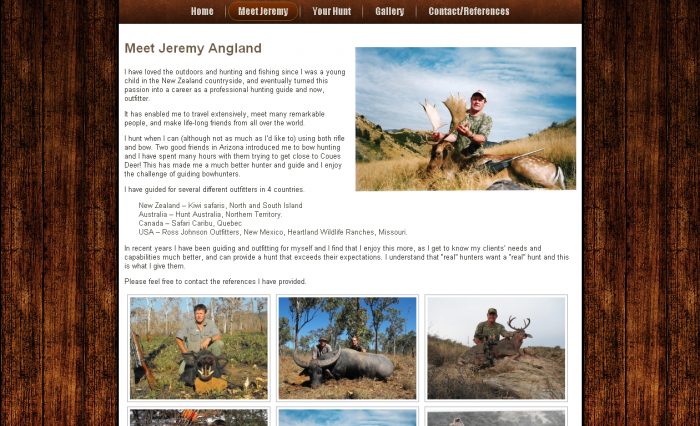Click the large fallow deer trophy photo
Image resolution: width=700 pixels, height=426 pixels.
pos(466,119)
